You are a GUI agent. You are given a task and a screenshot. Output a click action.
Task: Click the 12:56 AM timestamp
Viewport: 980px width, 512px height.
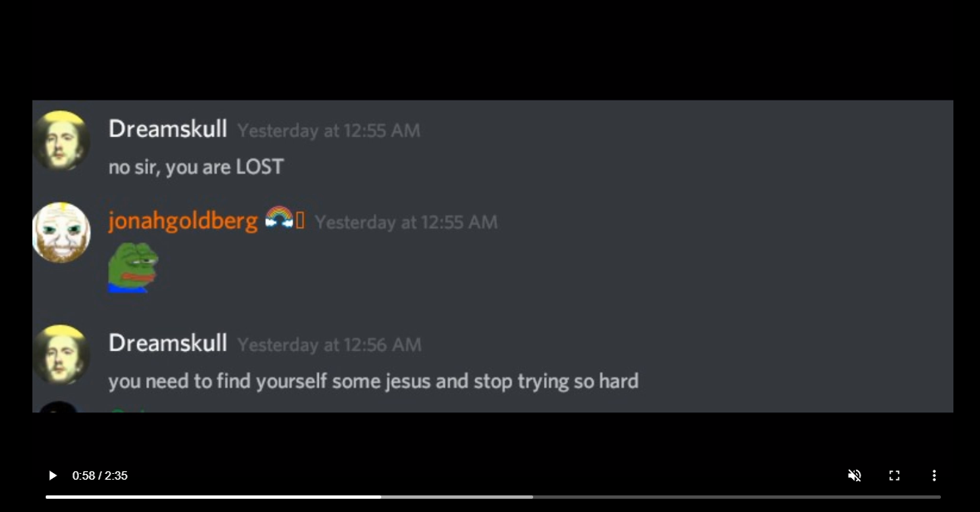point(330,344)
